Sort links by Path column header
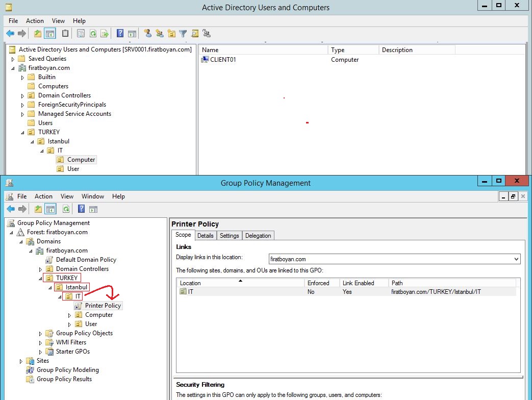 pyautogui.click(x=452, y=283)
